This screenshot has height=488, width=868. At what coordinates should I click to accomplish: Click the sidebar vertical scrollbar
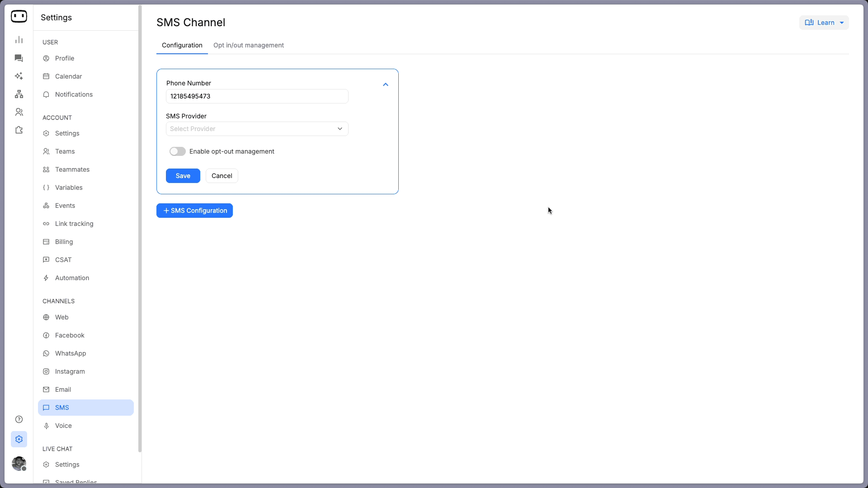(140, 226)
